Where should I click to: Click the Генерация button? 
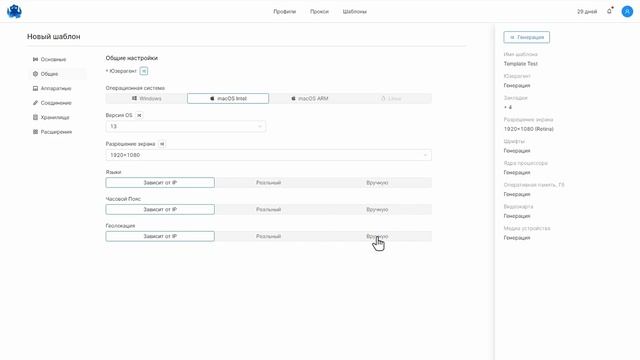(527, 37)
